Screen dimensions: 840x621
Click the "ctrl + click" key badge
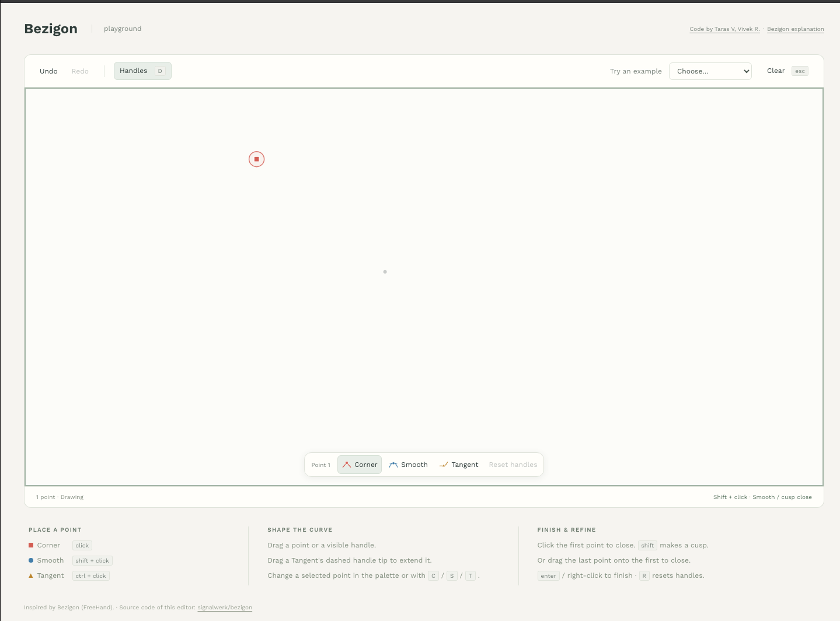(x=91, y=576)
